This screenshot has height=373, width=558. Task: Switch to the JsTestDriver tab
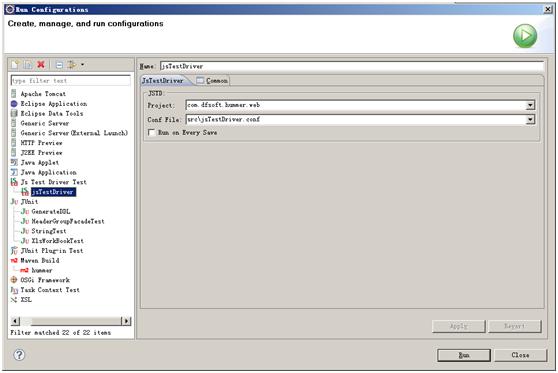click(x=163, y=81)
